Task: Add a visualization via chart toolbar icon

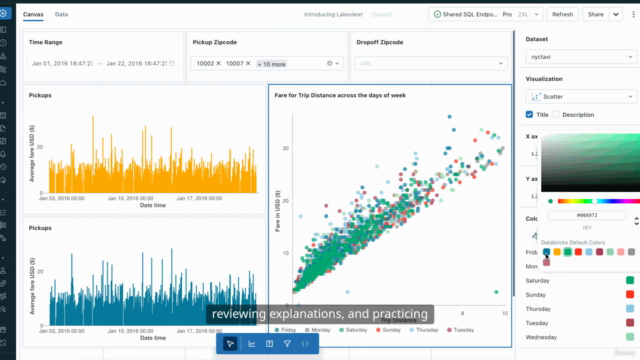Action: (x=252, y=344)
